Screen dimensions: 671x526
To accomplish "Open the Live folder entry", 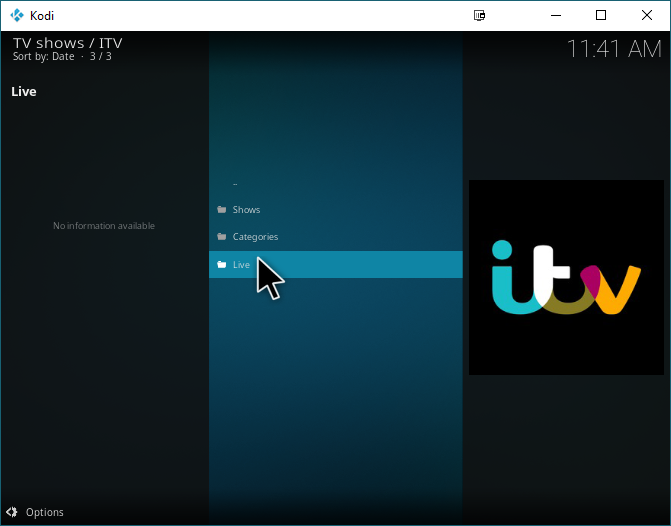I will click(x=336, y=264).
